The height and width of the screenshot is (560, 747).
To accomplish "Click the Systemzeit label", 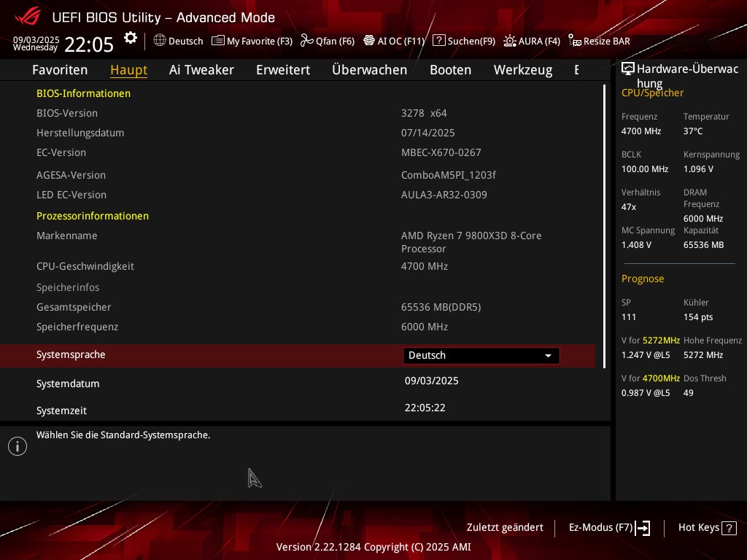I will coord(61,411).
